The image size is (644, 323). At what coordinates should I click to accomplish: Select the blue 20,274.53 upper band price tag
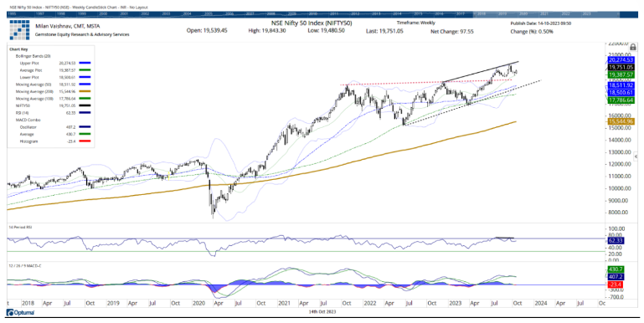[x=621, y=60]
